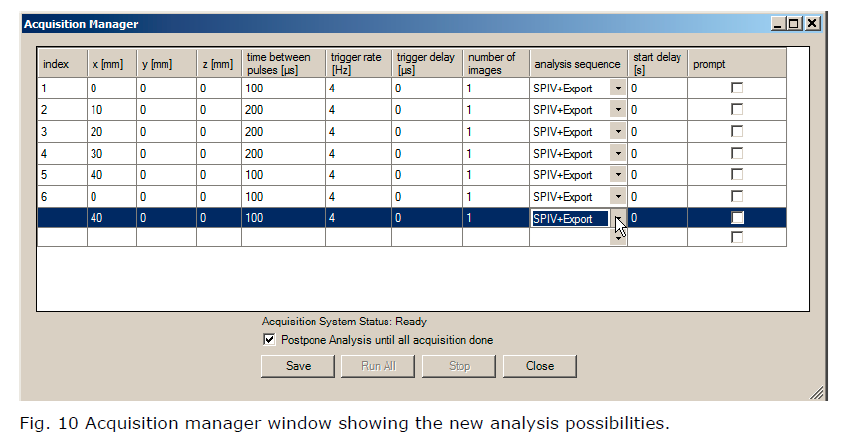Maximize the Acquisition Manager window
This screenshot has height=441, width=847.
[x=795, y=24]
